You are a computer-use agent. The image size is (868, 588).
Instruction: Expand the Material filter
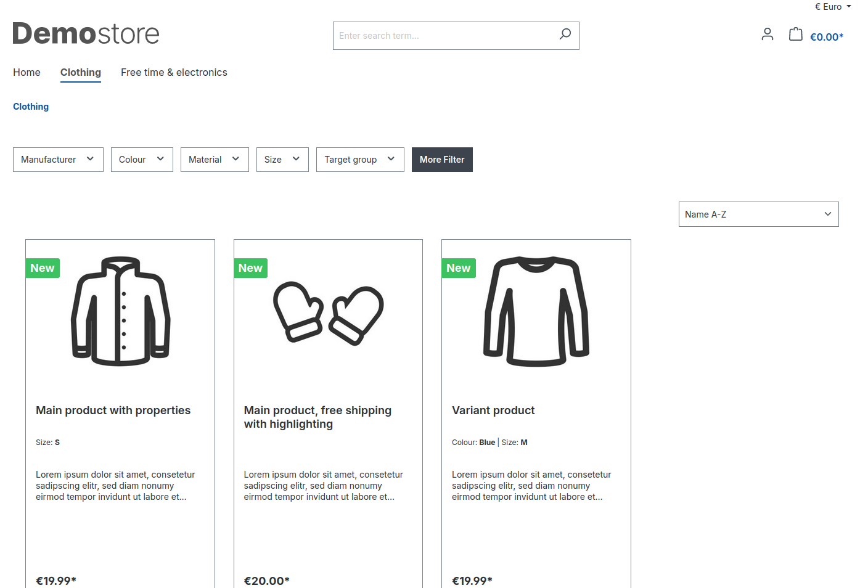[215, 160]
